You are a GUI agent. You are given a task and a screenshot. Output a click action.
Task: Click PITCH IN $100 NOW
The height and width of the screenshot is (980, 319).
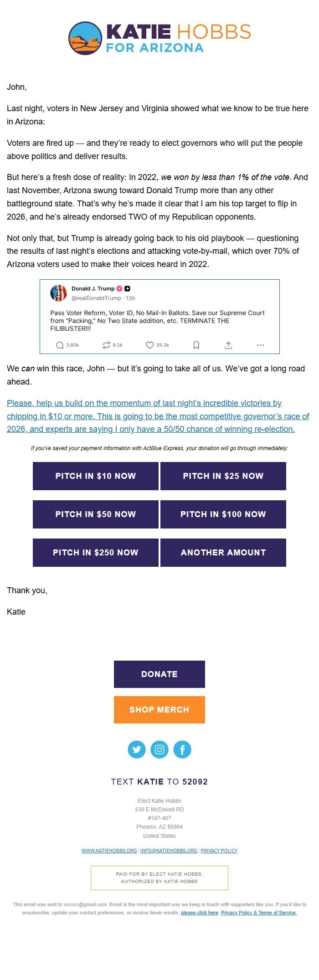(x=223, y=514)
